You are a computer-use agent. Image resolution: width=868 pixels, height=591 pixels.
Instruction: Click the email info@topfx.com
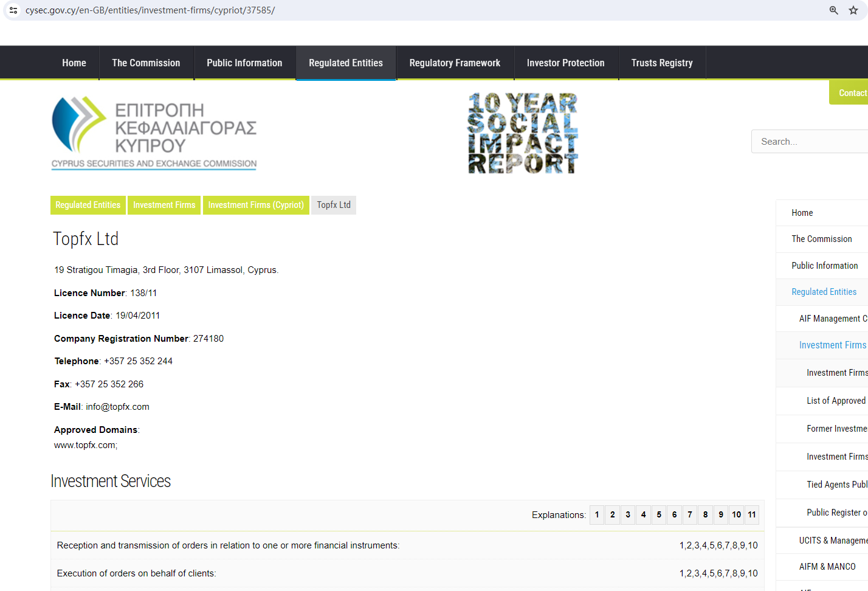click(118, 407)
